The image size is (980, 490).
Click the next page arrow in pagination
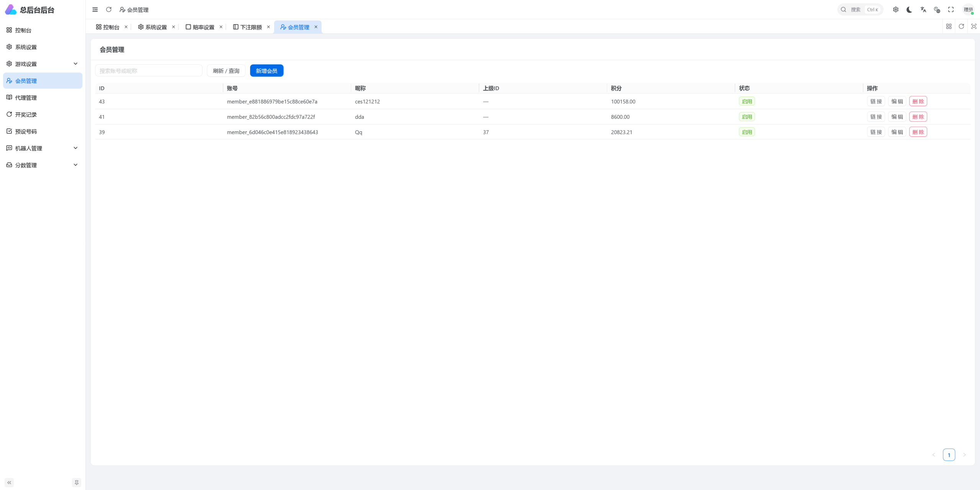pos(964,455)
